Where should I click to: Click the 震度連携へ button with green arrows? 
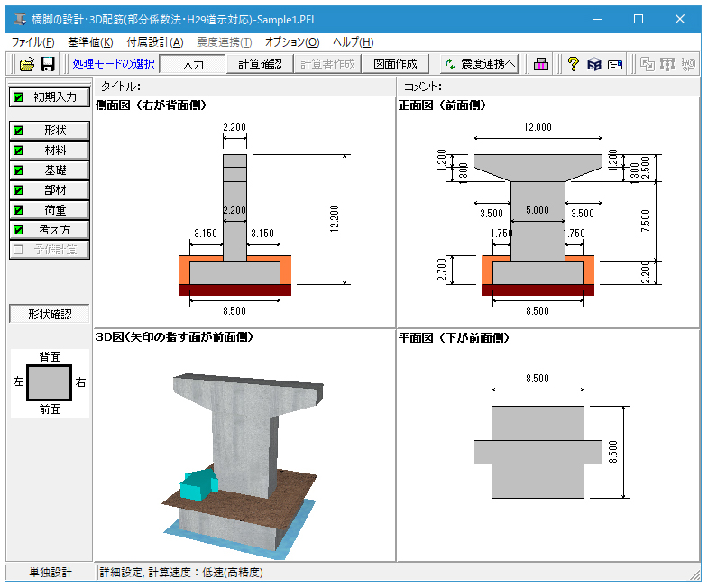480,64
